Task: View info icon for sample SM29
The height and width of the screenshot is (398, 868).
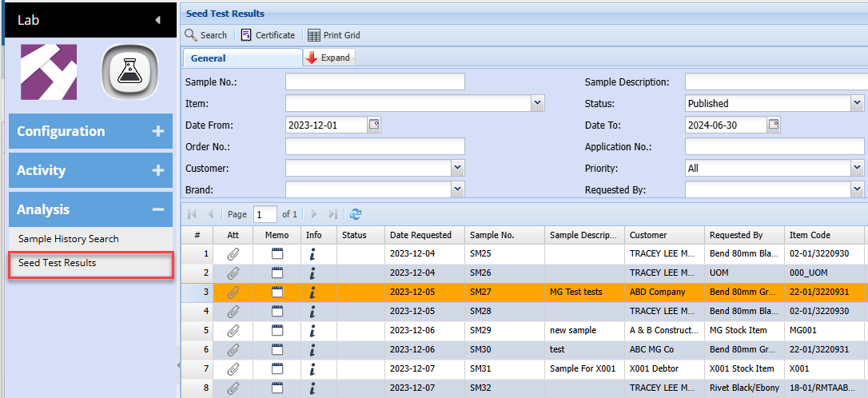Action: coord(313,331)
